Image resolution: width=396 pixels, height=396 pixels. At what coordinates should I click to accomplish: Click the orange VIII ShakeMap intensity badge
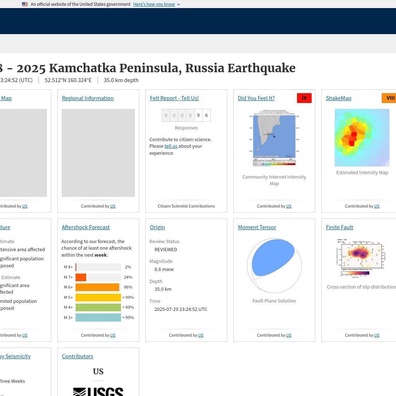click(389, 98)
